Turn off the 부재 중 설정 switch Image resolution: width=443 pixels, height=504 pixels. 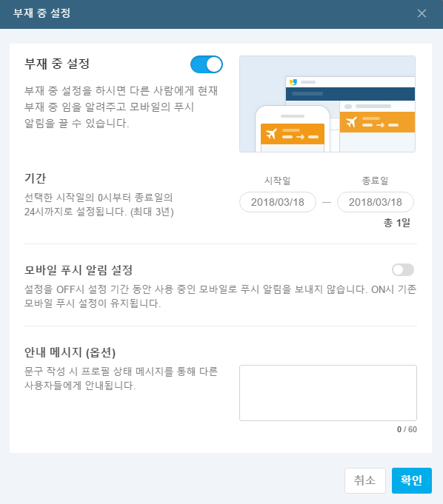[207, 64]
